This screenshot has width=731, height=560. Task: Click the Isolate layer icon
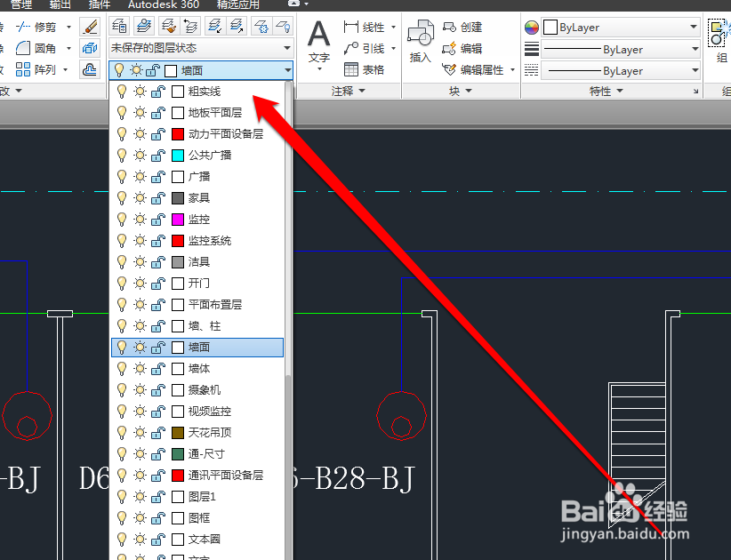(214, 26)
